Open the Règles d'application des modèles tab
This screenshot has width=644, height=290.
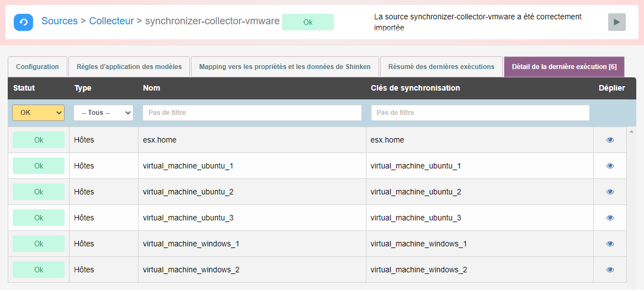(x=129, y=67)
